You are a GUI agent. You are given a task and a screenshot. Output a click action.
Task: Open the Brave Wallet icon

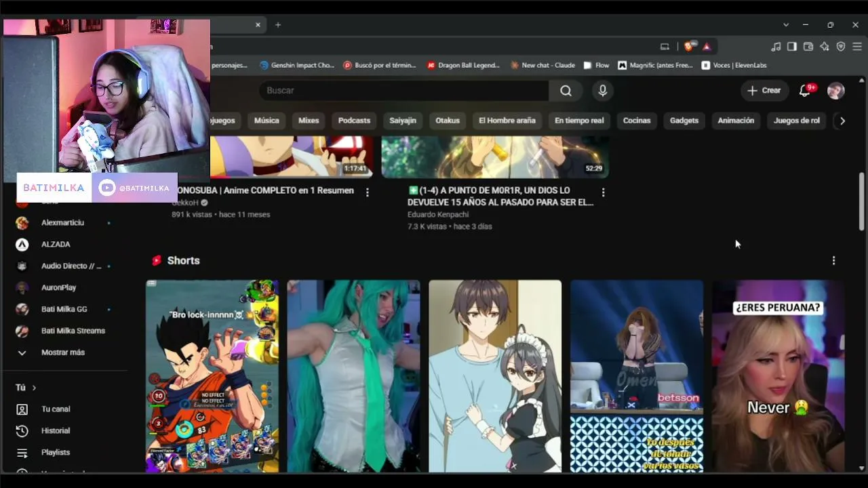pos(808,46)
